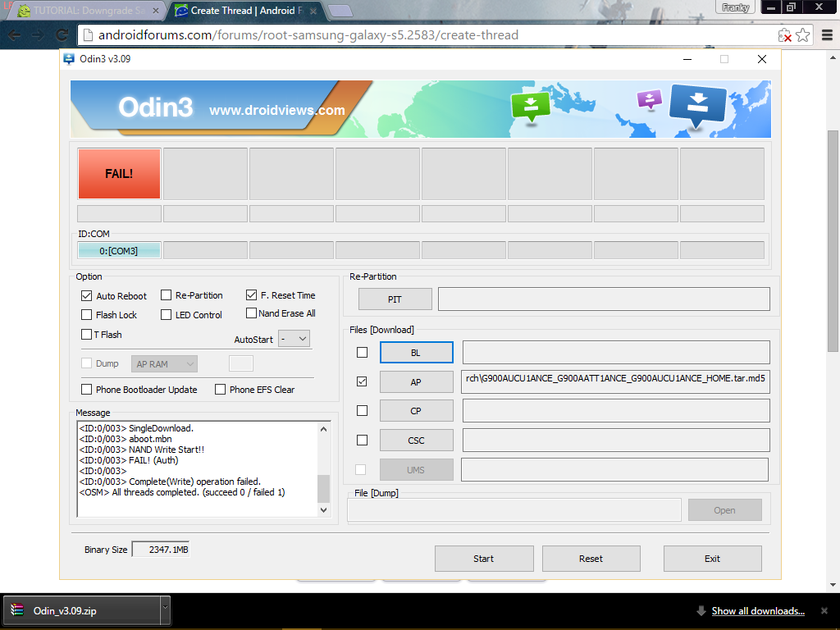Check the CP file checkbox
The image size is (840, 630).
(x=362, y=410)
